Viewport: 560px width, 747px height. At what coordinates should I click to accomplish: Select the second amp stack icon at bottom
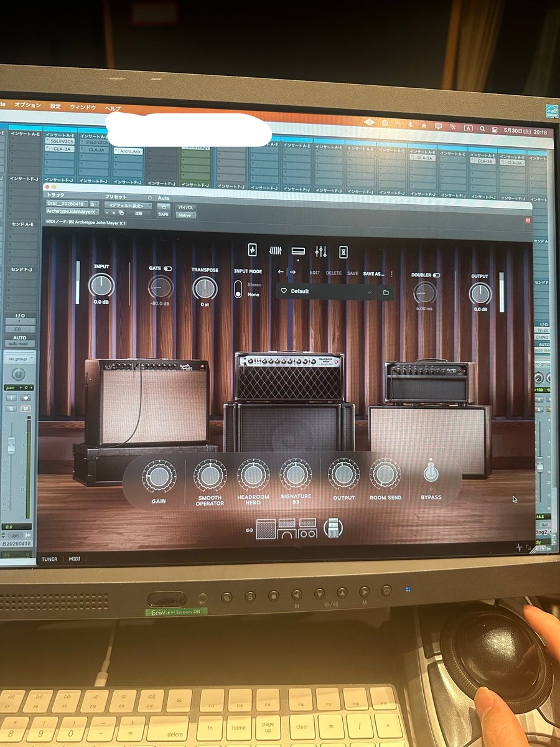[287, 530]
